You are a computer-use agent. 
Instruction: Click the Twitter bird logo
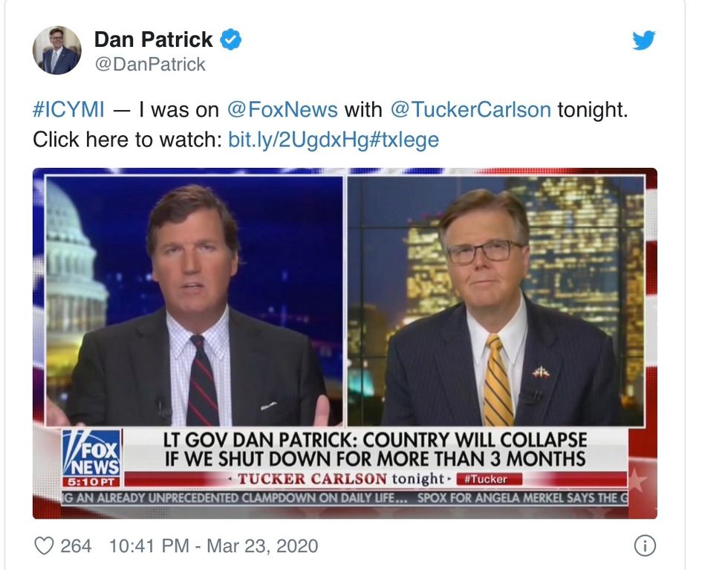pos(643,40)
